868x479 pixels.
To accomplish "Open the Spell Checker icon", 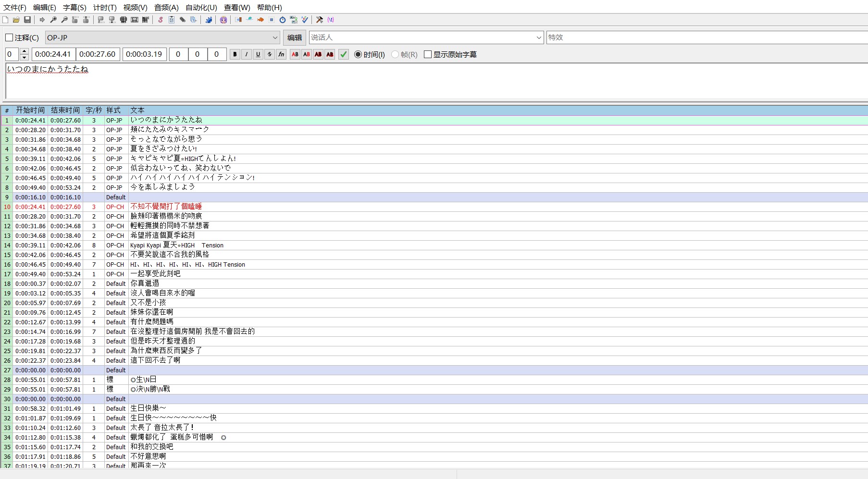I will 305,20.
